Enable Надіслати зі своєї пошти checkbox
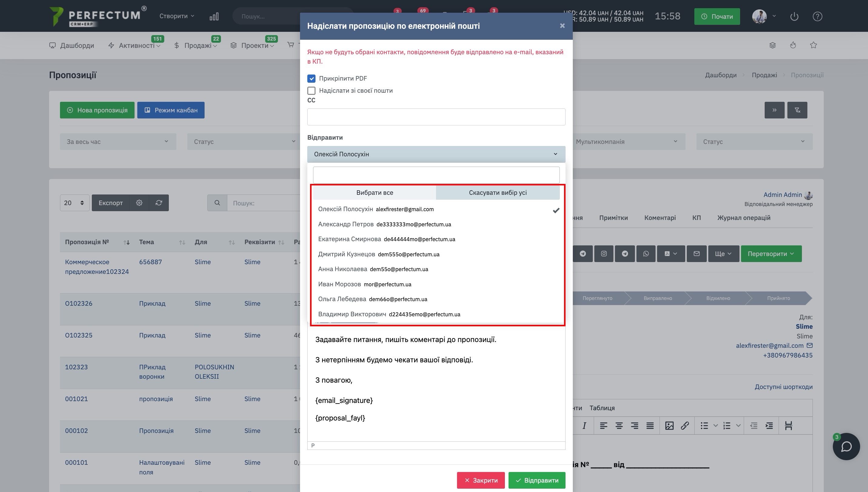 (311, 91)
